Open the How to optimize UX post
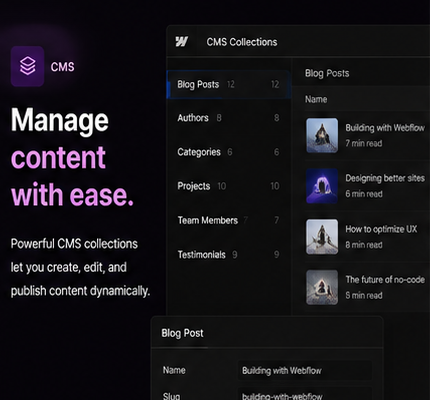 pos(381,229)
